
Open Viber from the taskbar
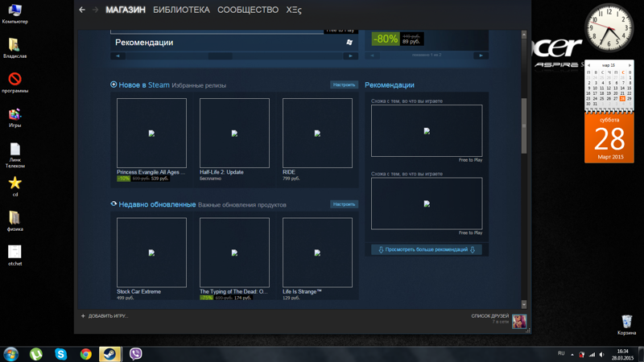click(x=135, y=354)
